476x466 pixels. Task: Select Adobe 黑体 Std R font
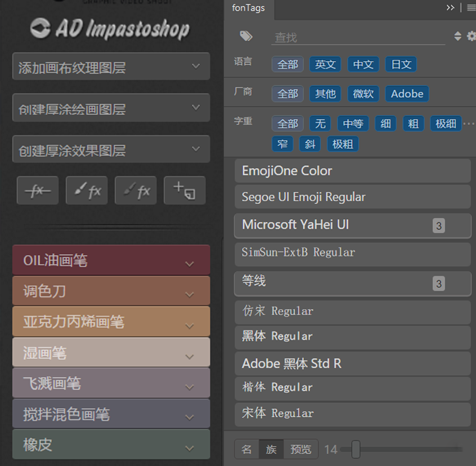pyautogui.click(x=353, y=363)
